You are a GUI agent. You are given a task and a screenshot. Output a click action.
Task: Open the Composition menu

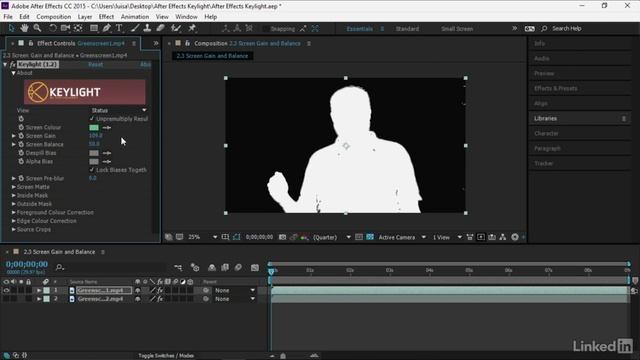[53, 17]
